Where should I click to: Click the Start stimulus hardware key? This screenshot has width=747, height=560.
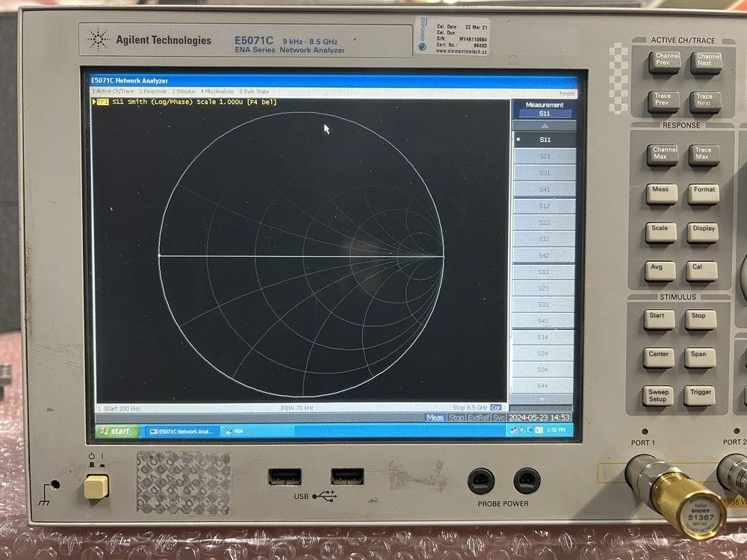(659, 320)
